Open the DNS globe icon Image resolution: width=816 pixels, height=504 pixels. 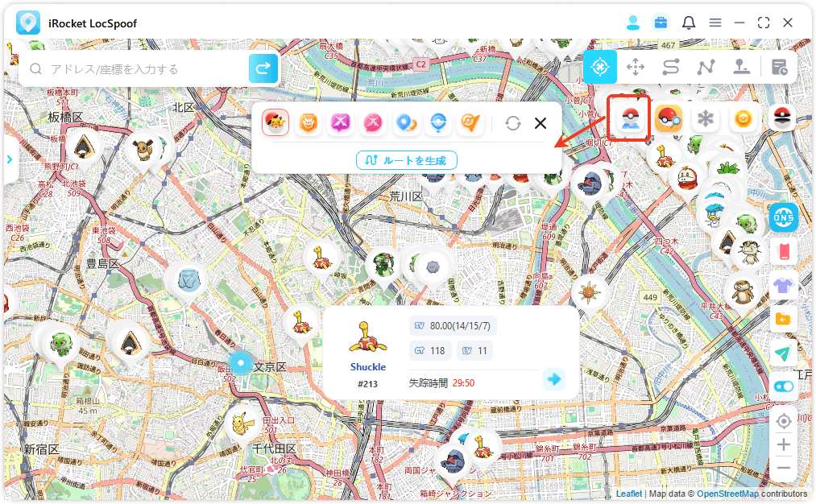coord(783,217)
